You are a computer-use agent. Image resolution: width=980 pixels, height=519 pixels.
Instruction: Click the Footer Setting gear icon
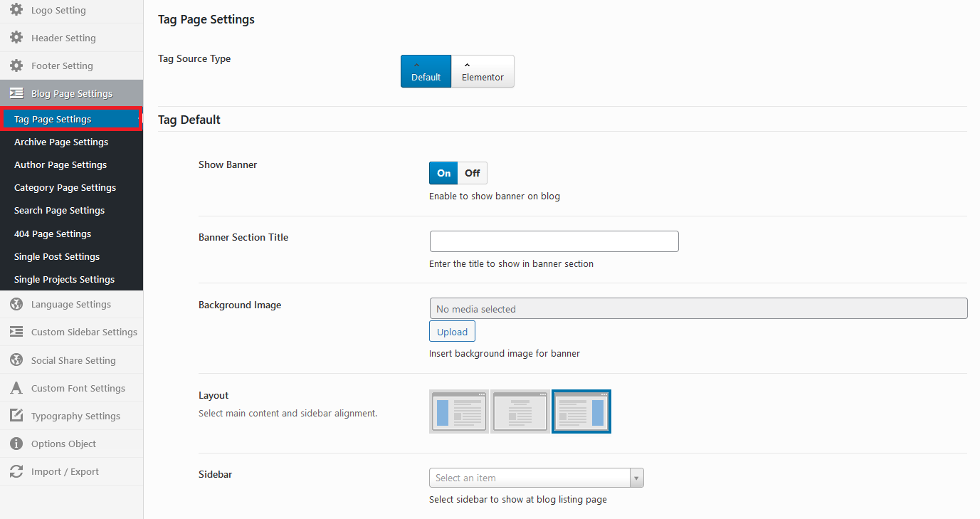[16, 65]
